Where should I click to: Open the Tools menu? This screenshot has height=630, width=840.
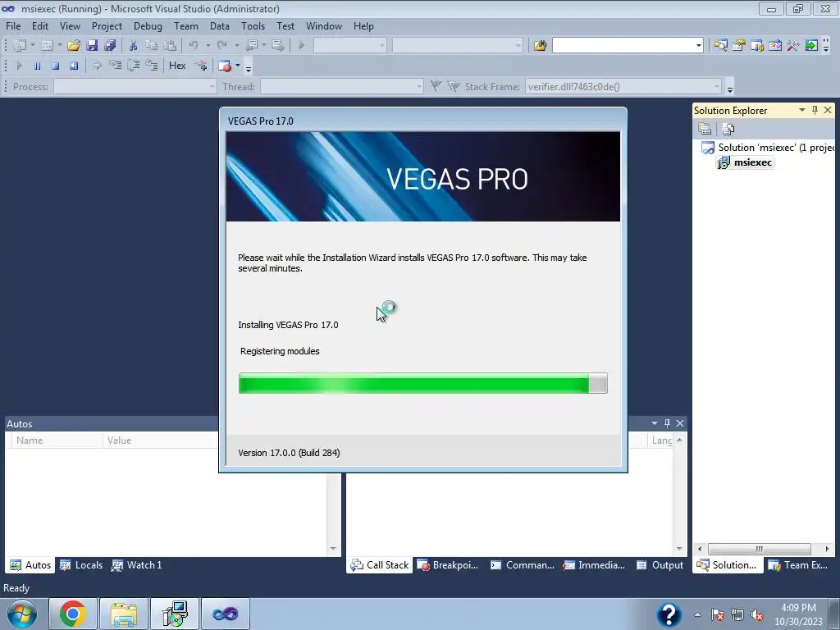coord(253,26)
